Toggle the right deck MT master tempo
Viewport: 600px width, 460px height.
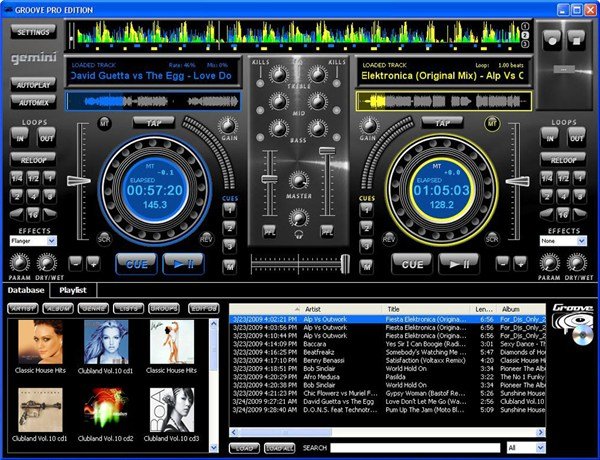pos(492,124)
